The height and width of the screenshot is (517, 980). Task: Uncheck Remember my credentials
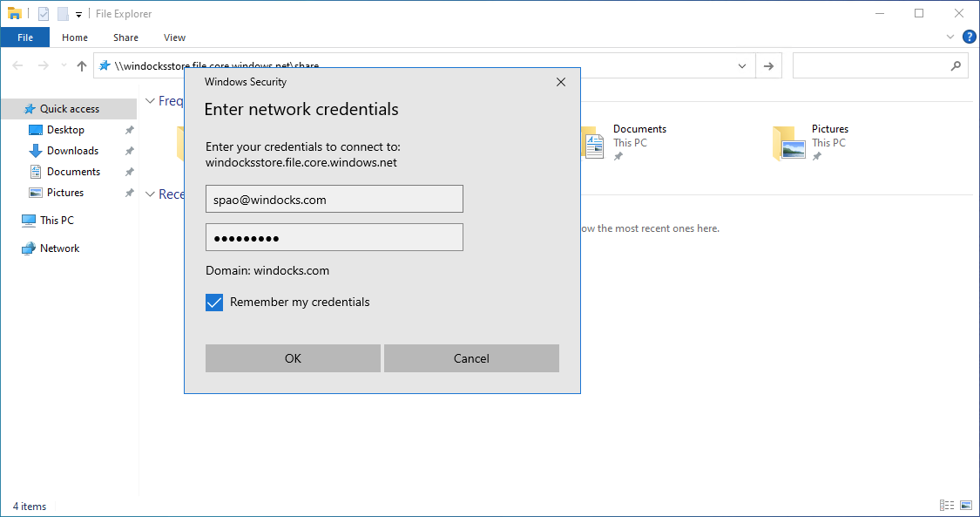[x=213, y=302]
